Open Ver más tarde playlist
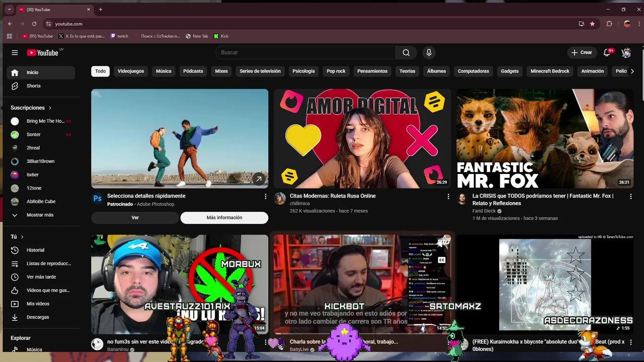644x362 pixels. [x=41, y=277]
